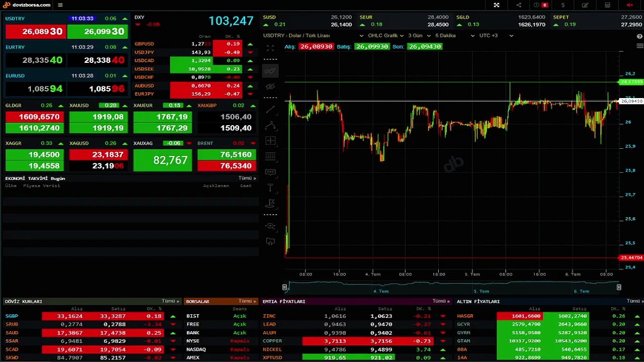Expand Tümü in the Döviz Kurları panel
Image resolution: width=644 pixels, height=362 pixels.
[171, 301]
